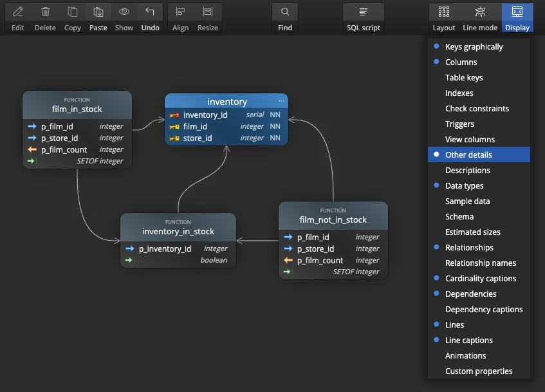The height and width of the screenshot is (392, 545).
Task: Toggle Relationships in Display menu
Action: coord(479,248)
